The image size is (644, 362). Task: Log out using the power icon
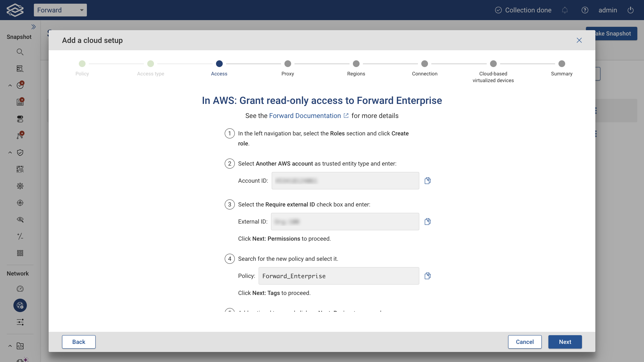(630, 10)
